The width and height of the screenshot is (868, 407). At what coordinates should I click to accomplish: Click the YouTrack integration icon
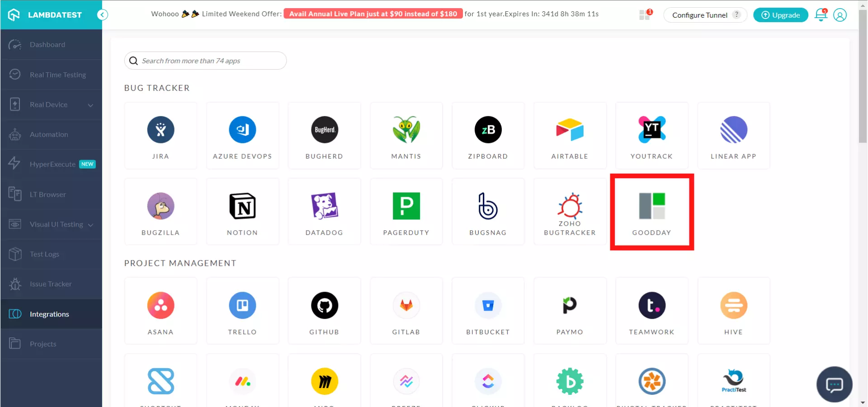[x=651, y=130]
